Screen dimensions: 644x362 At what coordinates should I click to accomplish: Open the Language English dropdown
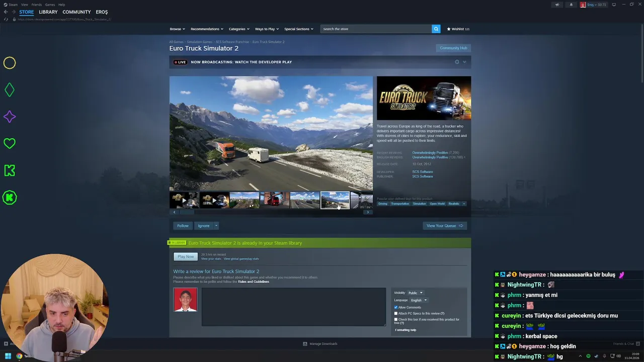point(419,300)
